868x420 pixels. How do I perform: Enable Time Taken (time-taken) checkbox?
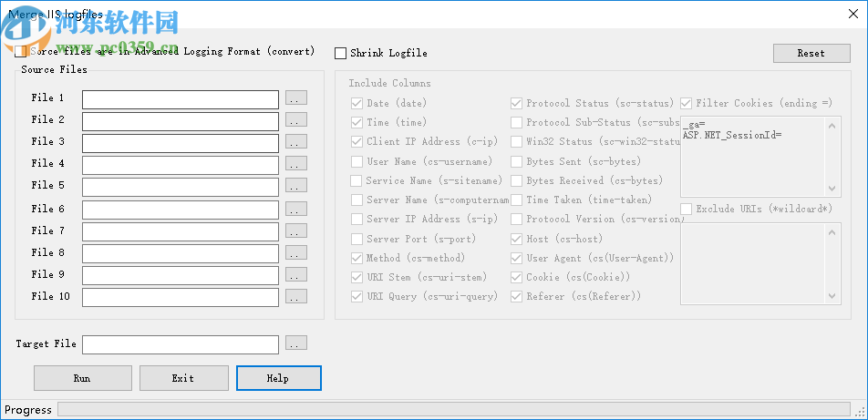516,200
